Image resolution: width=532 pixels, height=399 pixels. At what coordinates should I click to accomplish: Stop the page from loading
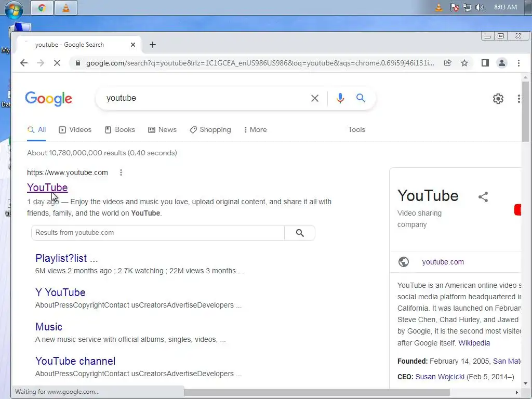tap(57, 63)
